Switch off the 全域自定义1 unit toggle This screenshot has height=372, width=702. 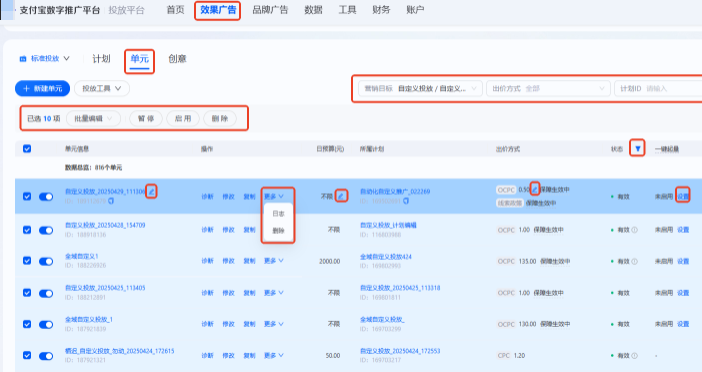46,261
